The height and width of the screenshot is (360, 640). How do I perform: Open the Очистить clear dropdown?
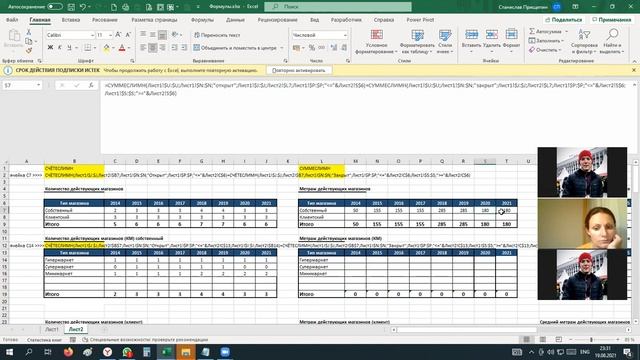tap(545, 50)
